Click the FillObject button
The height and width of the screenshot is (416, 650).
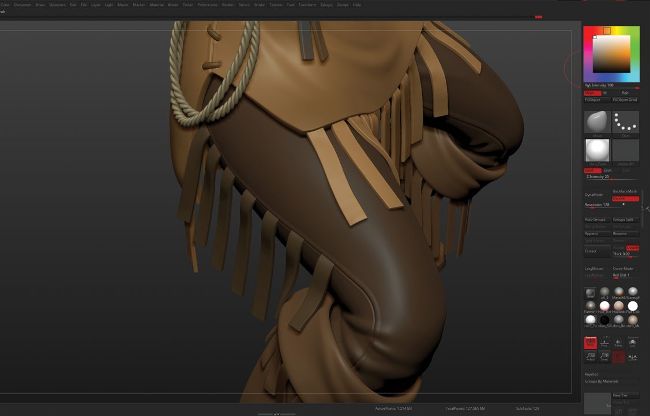(596, 100)
